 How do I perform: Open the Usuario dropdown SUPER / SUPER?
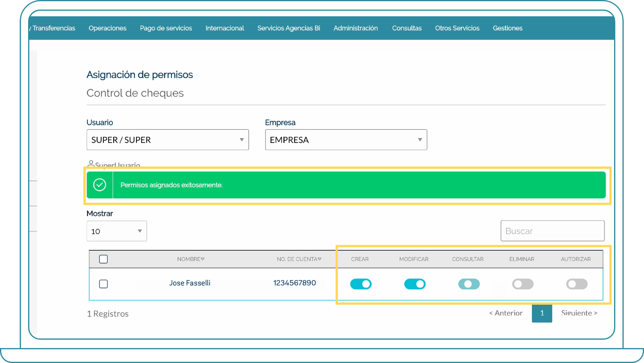[168, 140]
